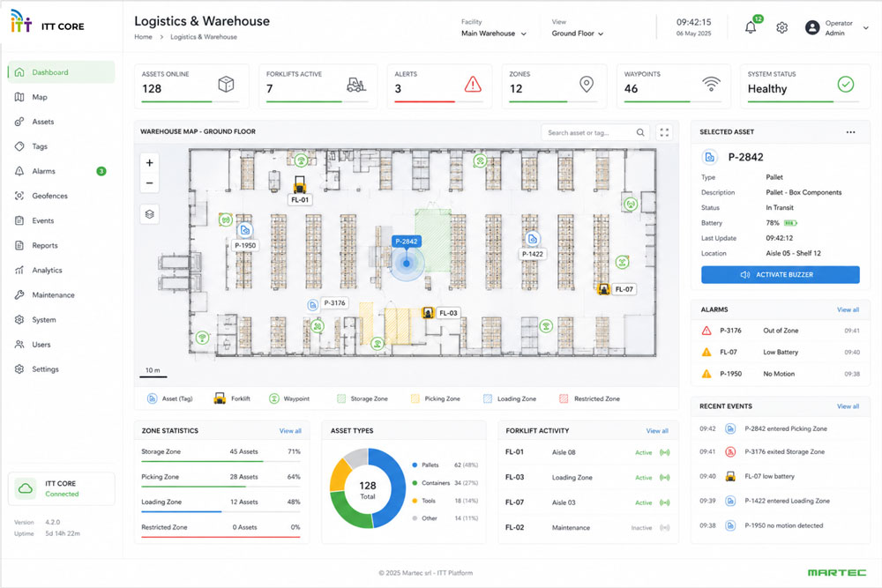Open the P-3176 Out of Zone alarm

coord(781,331)
